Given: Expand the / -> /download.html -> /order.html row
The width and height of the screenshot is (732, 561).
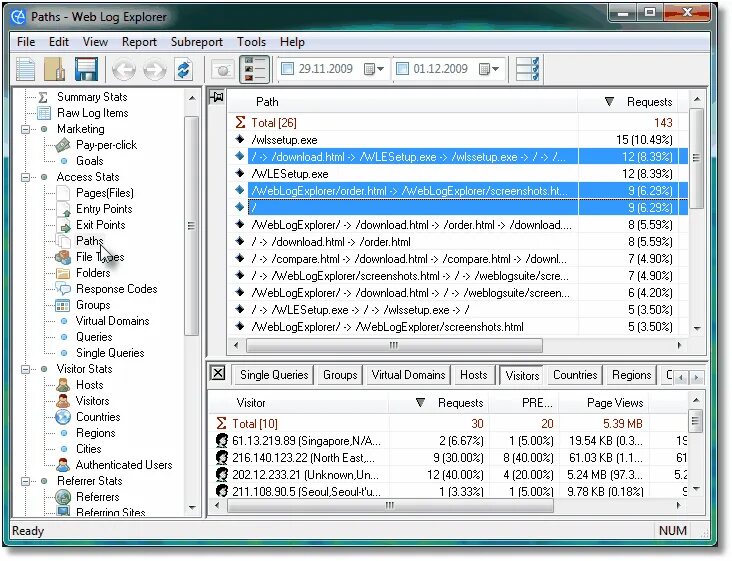Looking at the screenshot, I should pos(239,241).
